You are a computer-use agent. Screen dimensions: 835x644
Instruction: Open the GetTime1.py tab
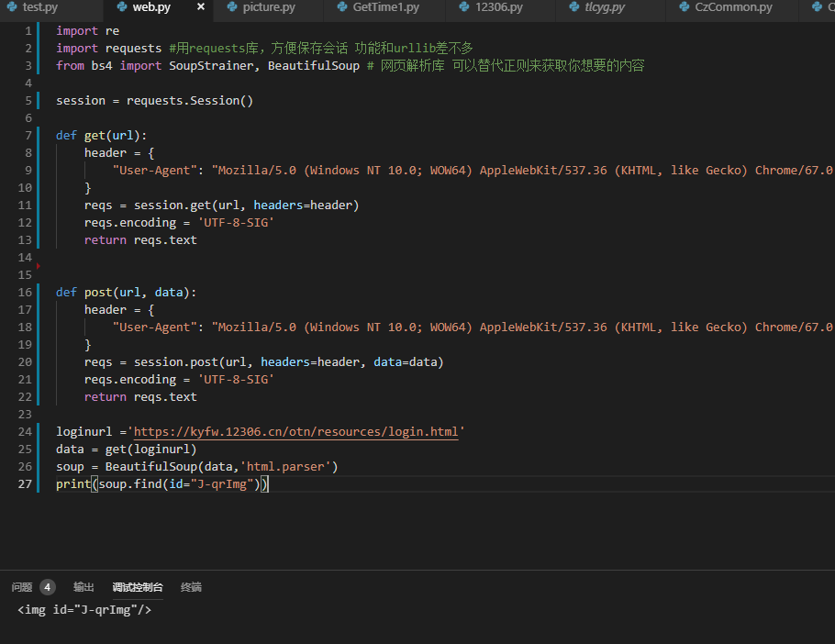pyautogui.click(x=385, y=7)
